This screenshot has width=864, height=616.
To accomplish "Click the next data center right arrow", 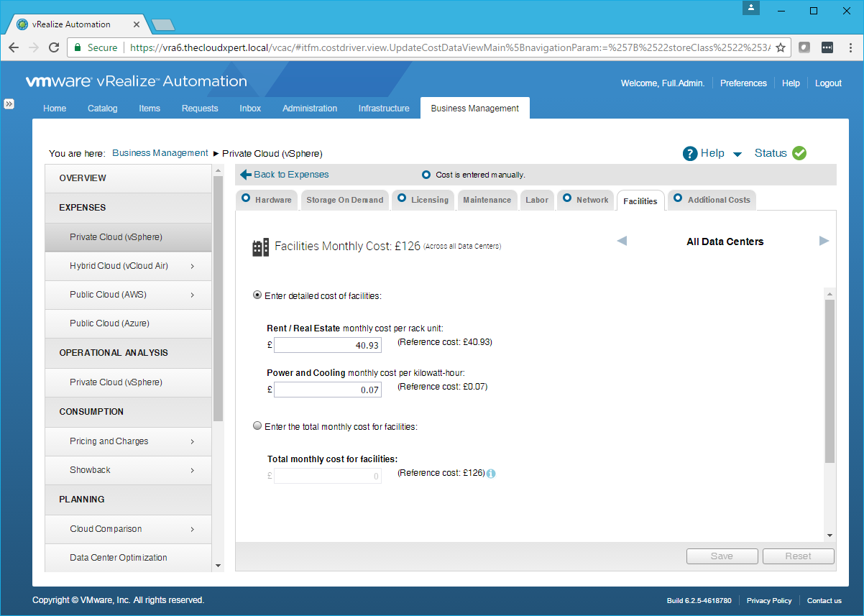I will coord(824,241).
